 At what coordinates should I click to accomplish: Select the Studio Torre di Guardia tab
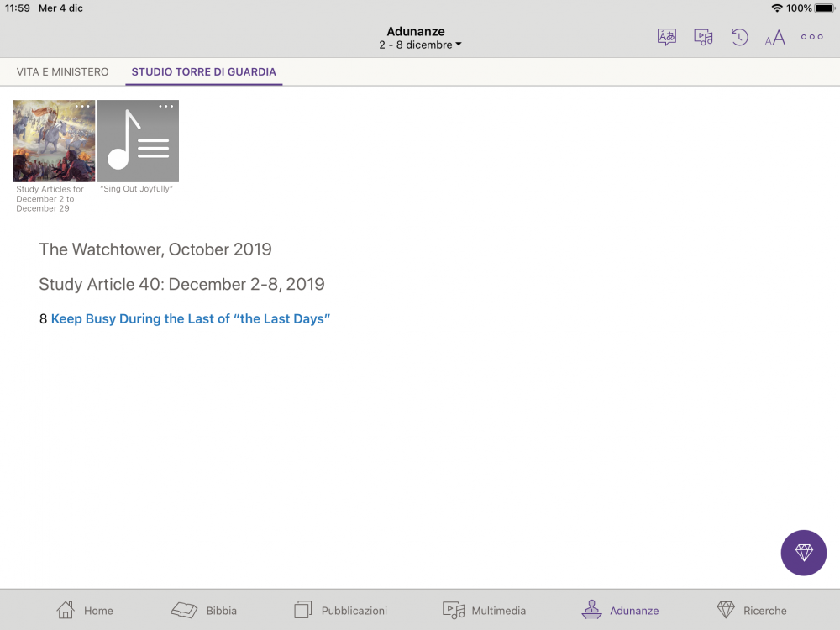point(204,72)
